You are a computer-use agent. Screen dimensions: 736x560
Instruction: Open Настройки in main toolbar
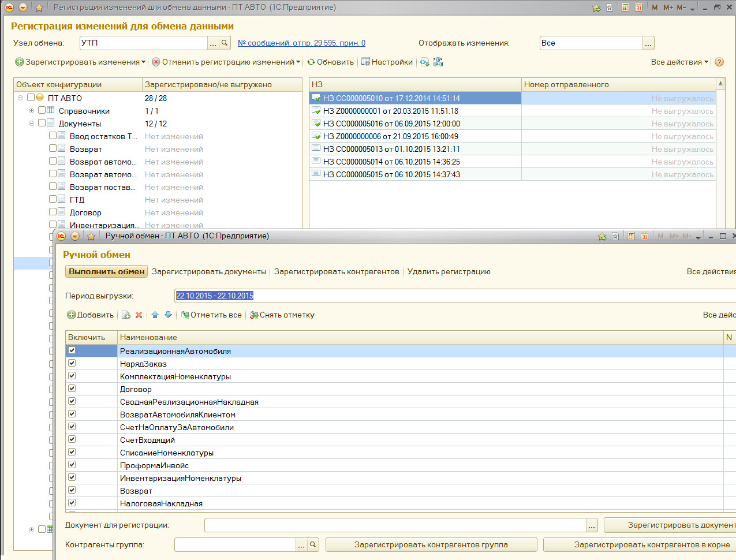click(387, 62)
